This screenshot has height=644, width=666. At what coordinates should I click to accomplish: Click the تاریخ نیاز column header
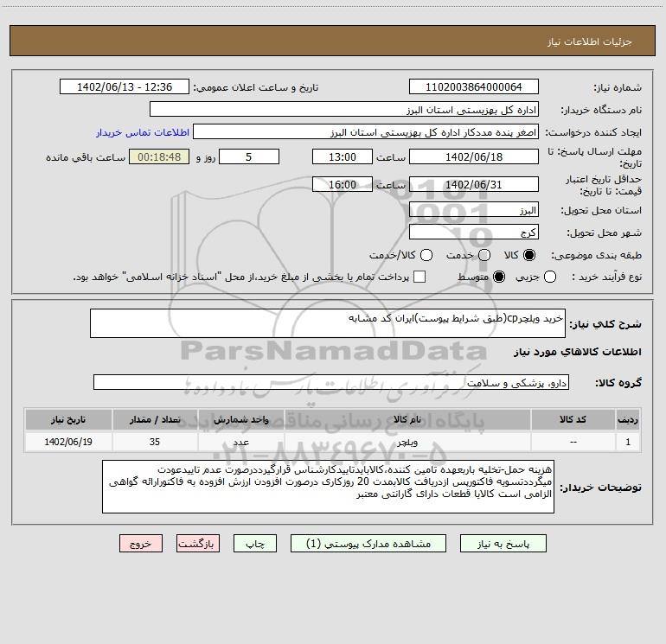pos(68,419)
